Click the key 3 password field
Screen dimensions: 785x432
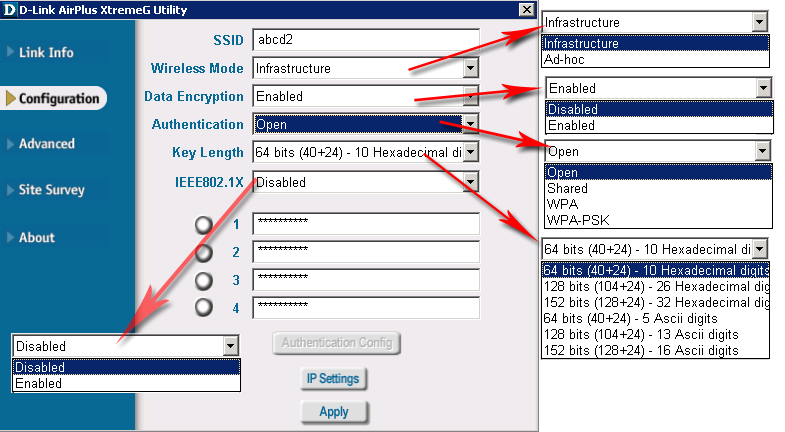(366, 279)
